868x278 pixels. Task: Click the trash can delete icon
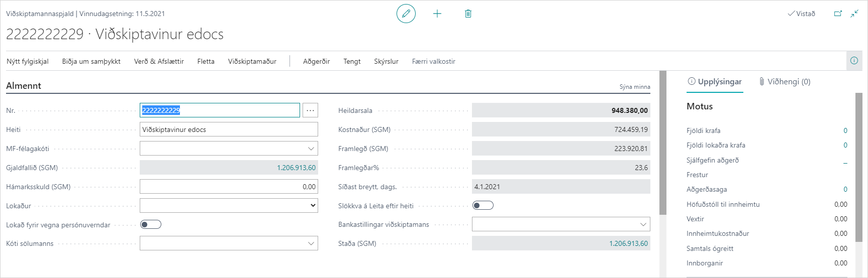[468, 14]
